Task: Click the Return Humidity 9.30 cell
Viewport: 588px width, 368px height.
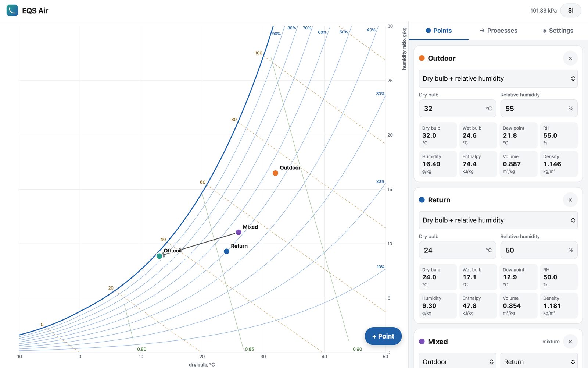Action: [x=438, y=305]
